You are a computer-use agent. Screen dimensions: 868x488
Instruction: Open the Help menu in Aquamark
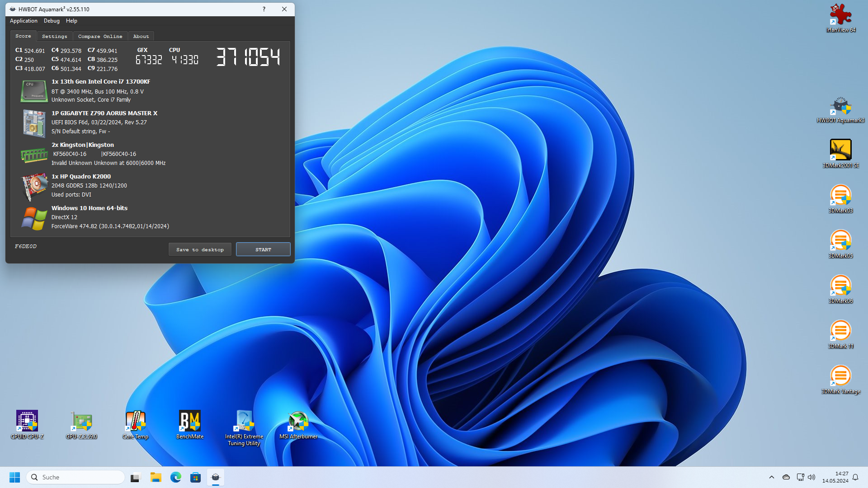[71, 21]
